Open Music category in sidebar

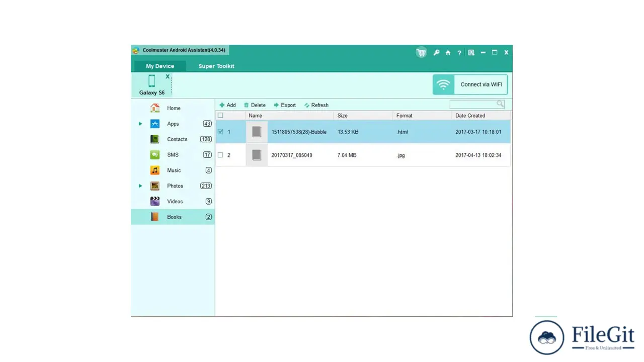pos(173,170)
